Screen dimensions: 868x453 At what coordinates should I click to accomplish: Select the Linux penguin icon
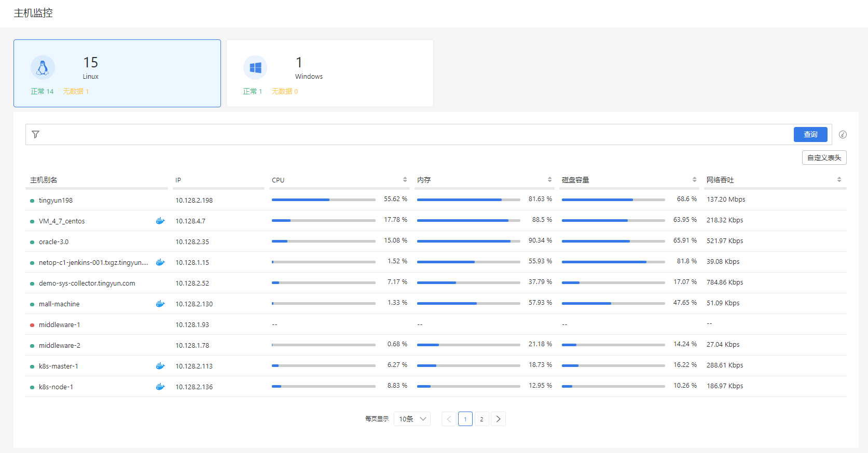click(x=43, y=67)
